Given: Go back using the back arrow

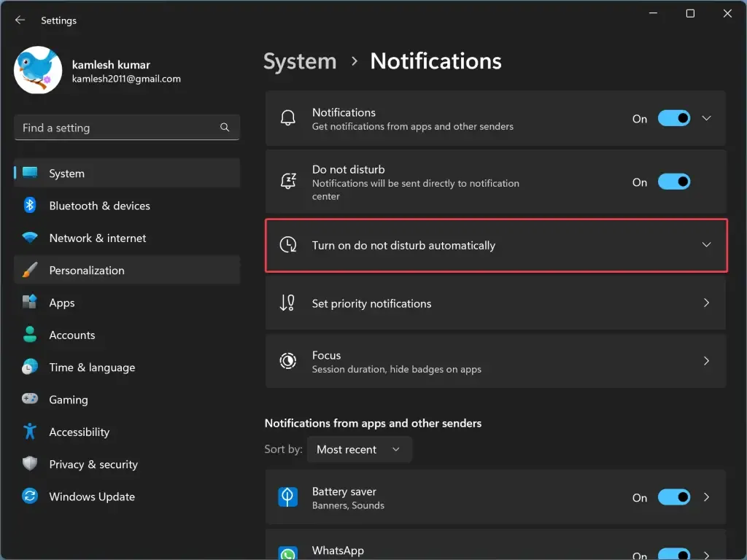Looking at the screenshot, I should click(20, 20).
